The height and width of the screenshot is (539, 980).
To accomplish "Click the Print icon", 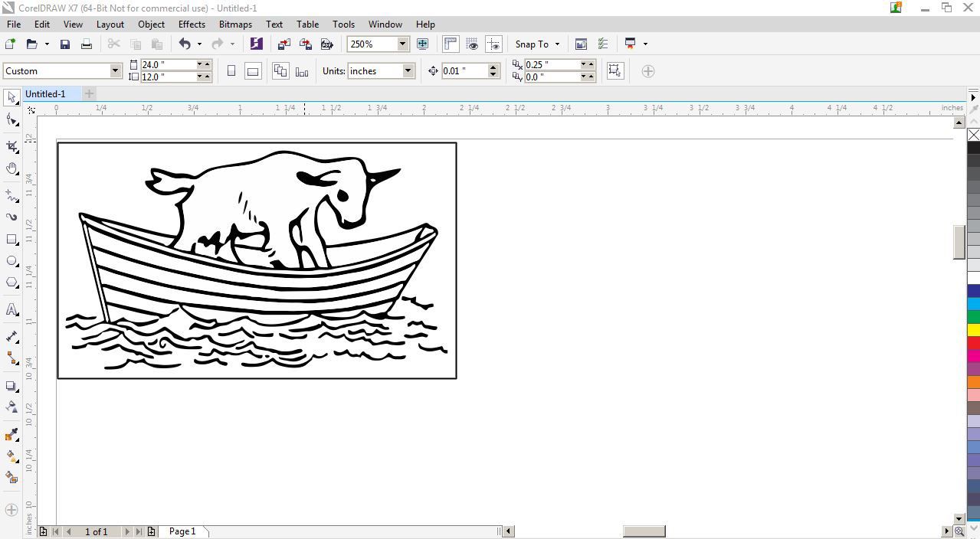I will 87,44.
